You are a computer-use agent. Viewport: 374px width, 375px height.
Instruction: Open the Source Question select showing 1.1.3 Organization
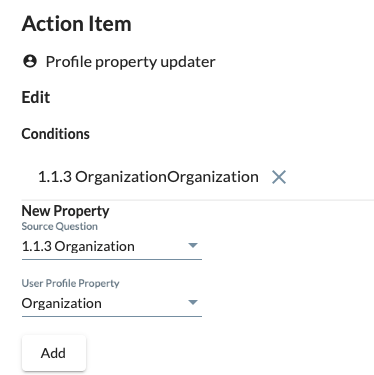coord(112,247)
